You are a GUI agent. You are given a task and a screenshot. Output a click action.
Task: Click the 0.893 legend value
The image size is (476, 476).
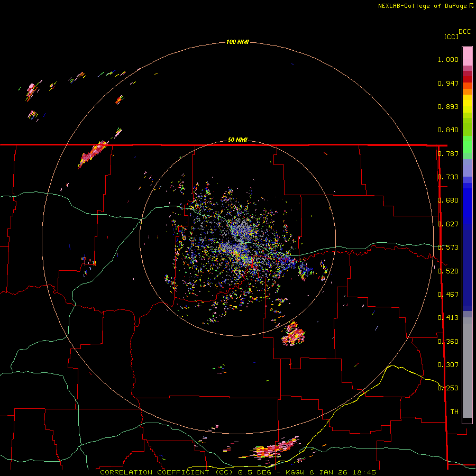448,106
